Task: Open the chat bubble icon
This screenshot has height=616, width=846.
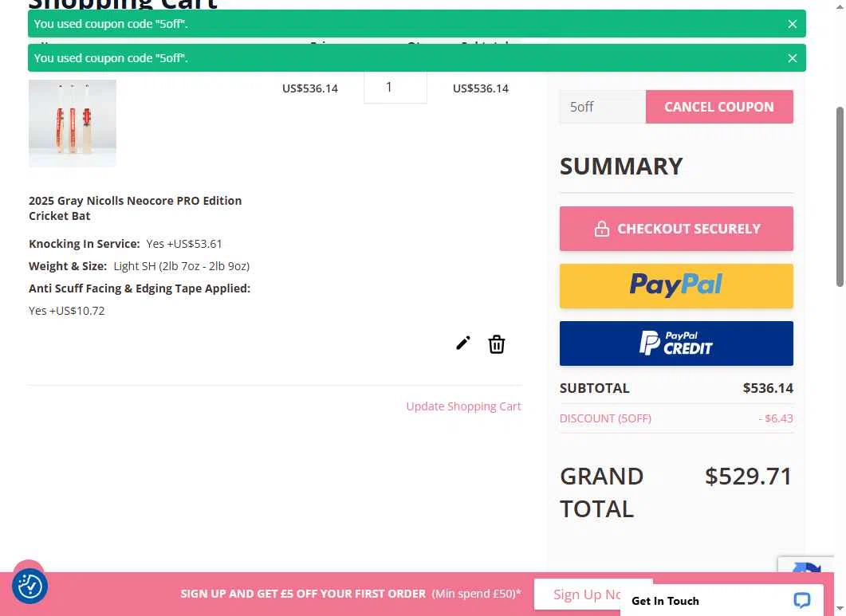Action: [802, 600]
